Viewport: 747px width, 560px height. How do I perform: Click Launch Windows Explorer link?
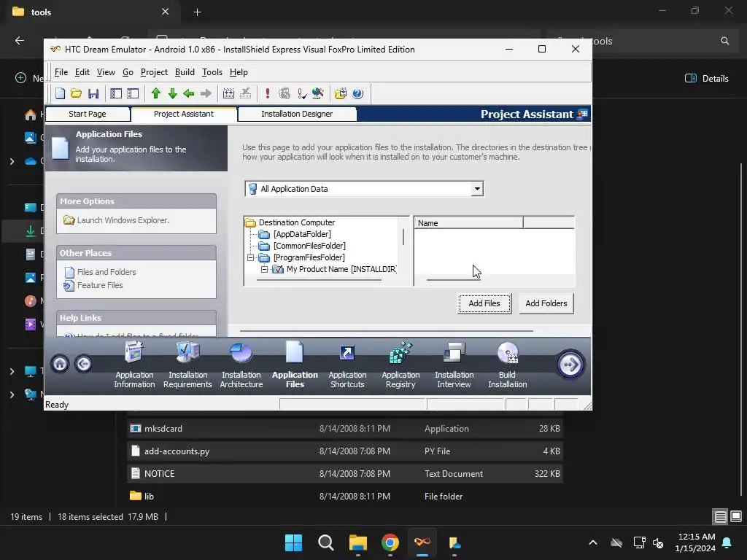click(123, 220)
